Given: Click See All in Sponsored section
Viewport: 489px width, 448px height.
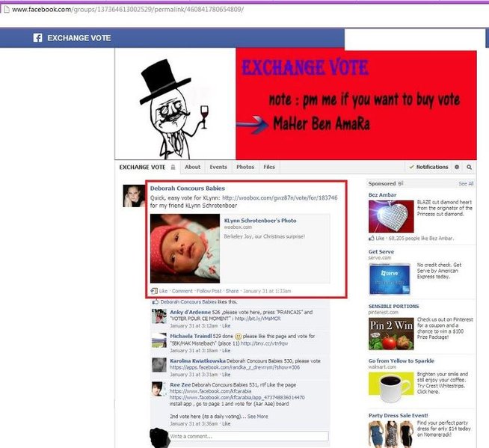Looking at the screenshot, I should click(466, 184).
